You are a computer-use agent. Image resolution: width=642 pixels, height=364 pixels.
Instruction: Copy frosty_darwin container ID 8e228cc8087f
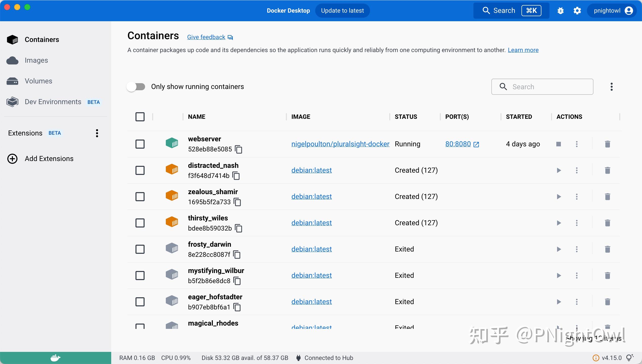(237, 255)
